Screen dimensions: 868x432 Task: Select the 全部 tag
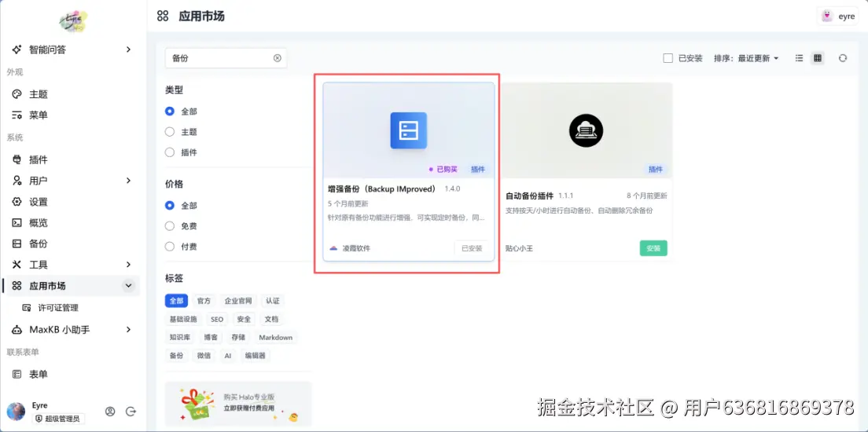coord(177,301)
